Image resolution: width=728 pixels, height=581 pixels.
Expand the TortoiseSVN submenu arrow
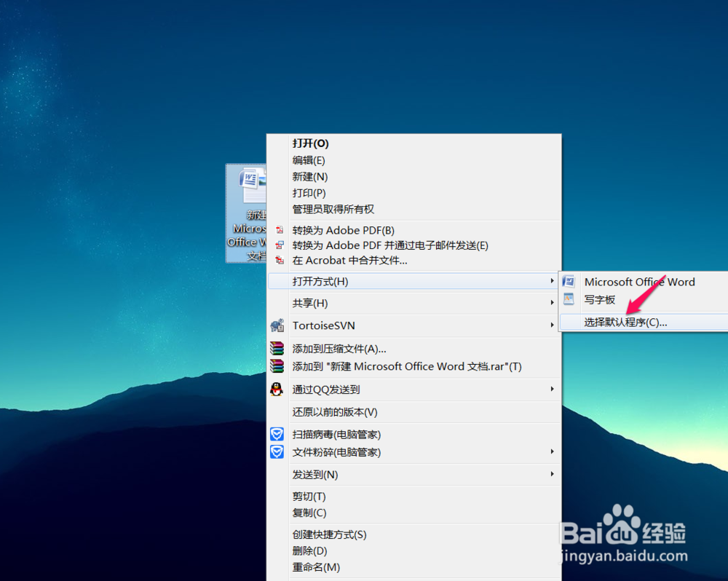tap(552, 325)
